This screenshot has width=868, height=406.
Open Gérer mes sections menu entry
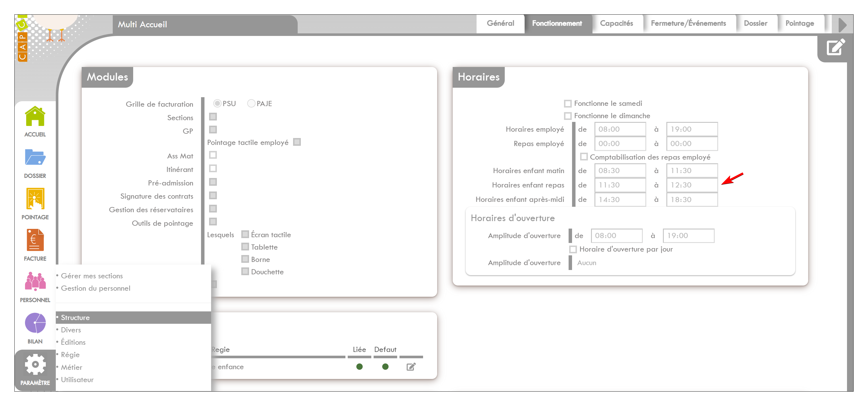pyautogui.click(x=92, y=276)
